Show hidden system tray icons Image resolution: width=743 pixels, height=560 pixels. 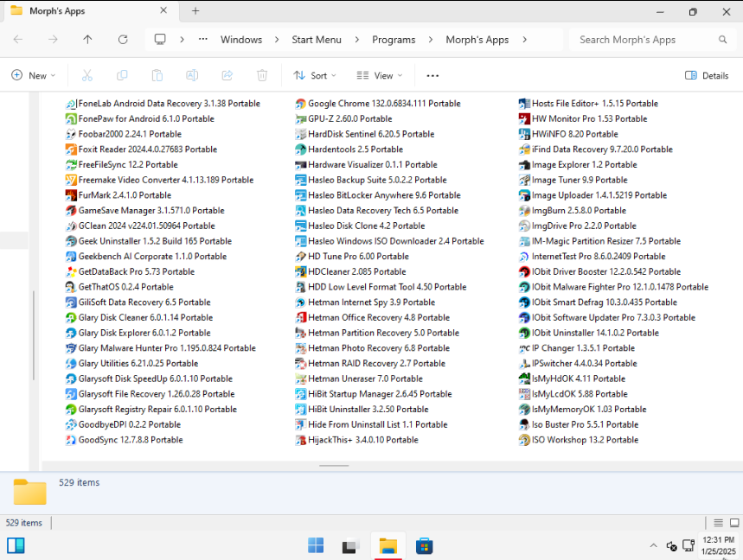coord(653,546)
